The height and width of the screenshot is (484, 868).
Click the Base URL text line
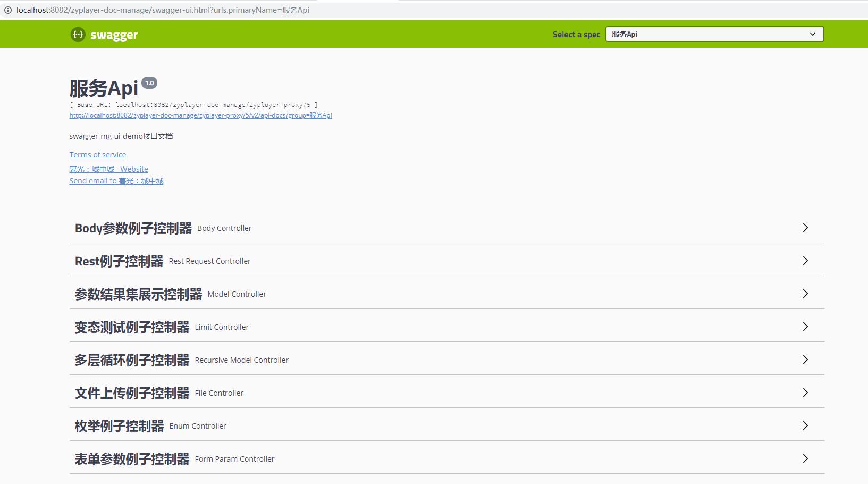(x=193, y=105)
